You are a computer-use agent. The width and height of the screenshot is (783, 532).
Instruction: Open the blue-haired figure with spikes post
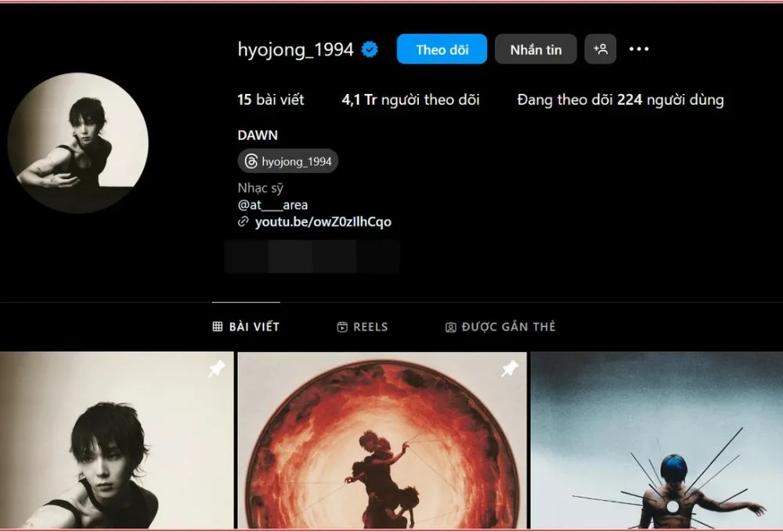[x=657, y=440]
